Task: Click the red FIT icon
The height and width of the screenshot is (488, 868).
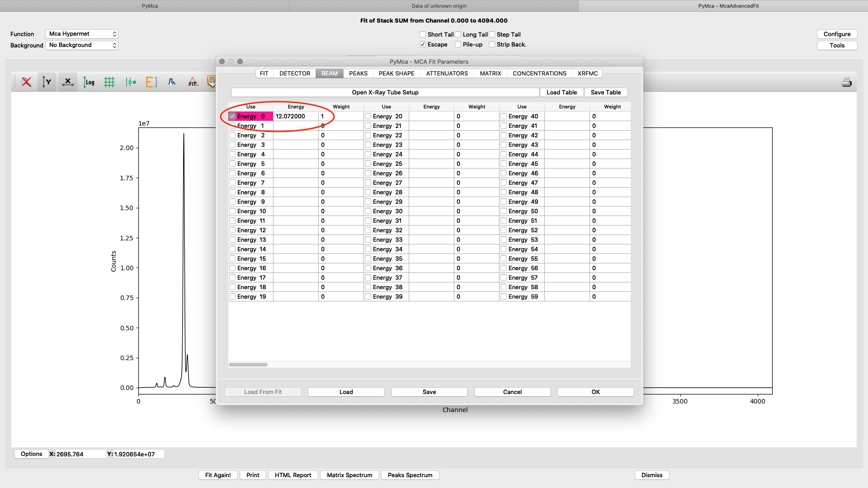Action: tap(193, 82)
